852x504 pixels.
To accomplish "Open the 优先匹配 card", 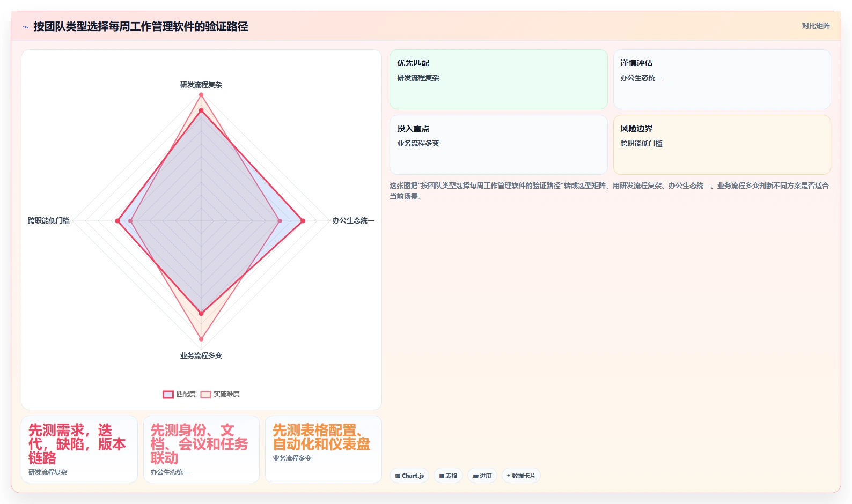I will (x=498, y=79).
